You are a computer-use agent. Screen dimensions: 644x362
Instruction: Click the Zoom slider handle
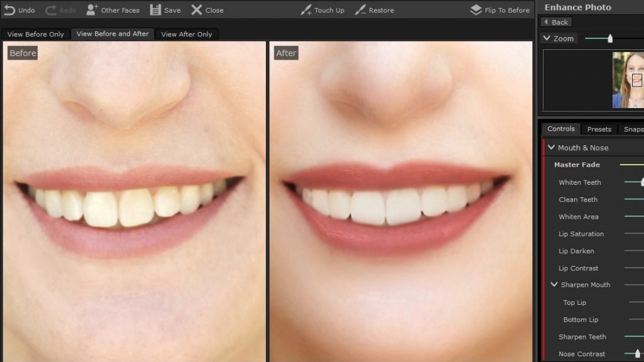click(610, 38)
